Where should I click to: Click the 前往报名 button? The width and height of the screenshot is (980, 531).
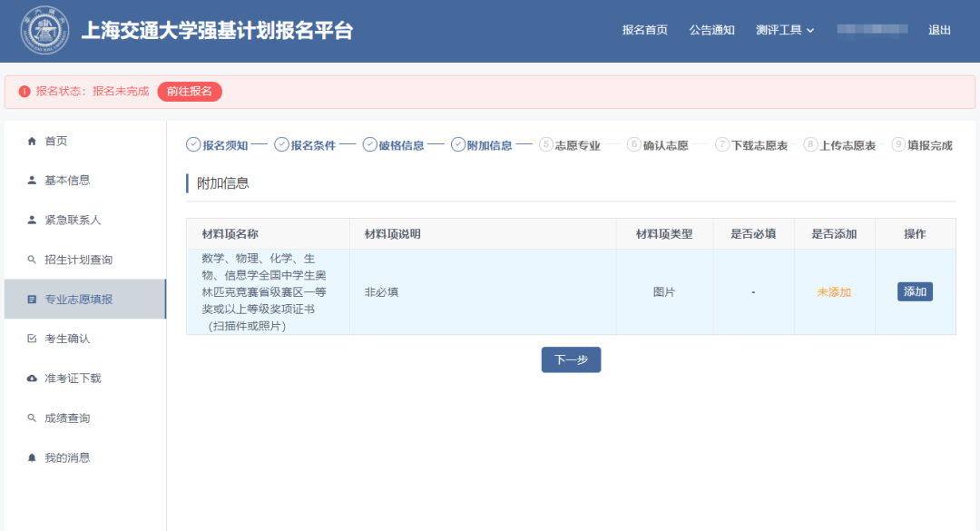pos(189,93)
